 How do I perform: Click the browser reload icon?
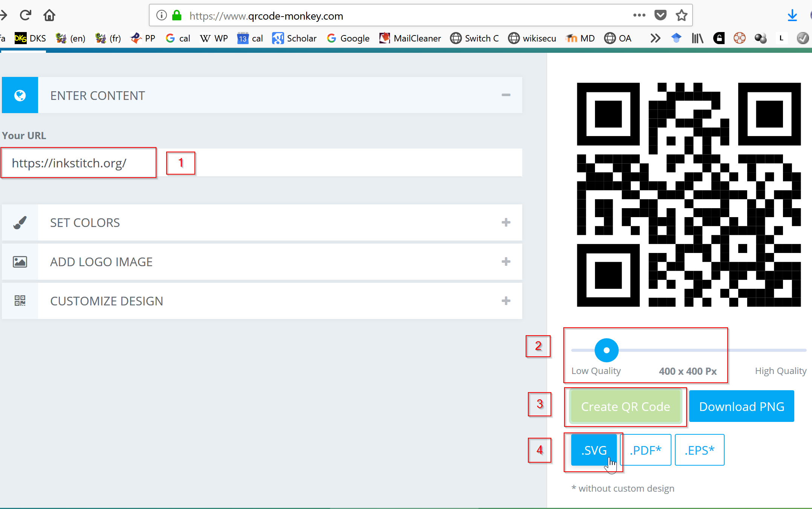point(26,15)
